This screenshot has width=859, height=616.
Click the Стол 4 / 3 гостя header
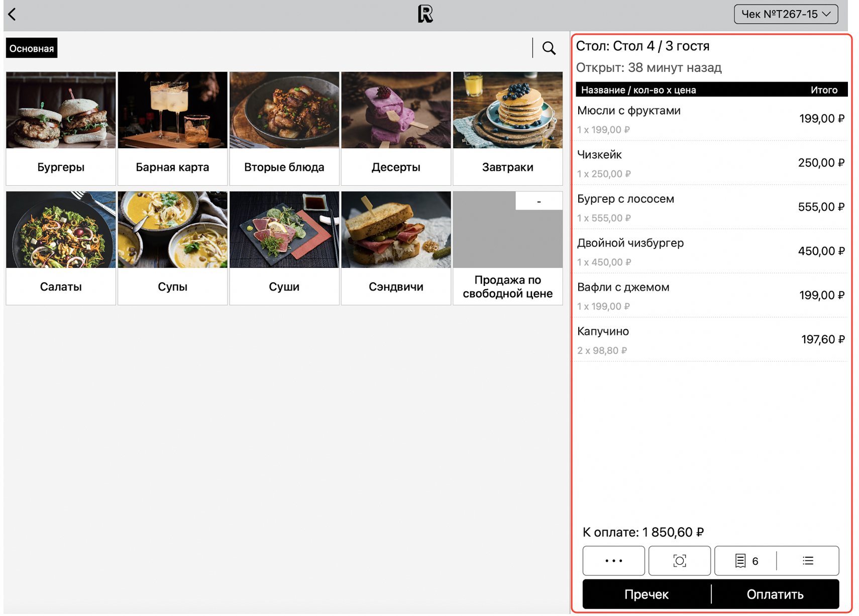coord(642,46)
